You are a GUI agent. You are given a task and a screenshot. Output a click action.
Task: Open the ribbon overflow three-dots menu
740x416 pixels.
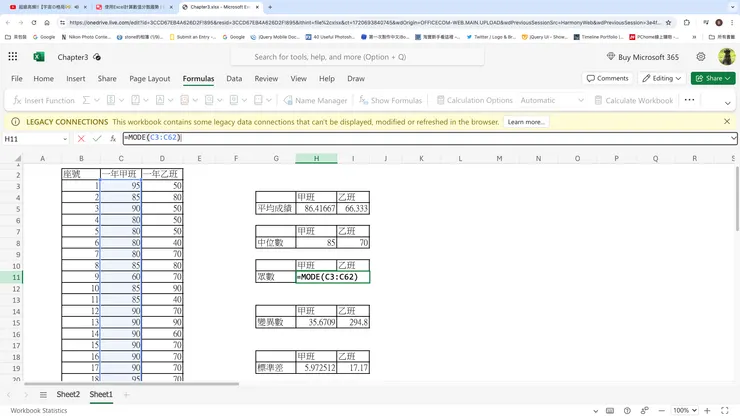(x=689, y=100)
